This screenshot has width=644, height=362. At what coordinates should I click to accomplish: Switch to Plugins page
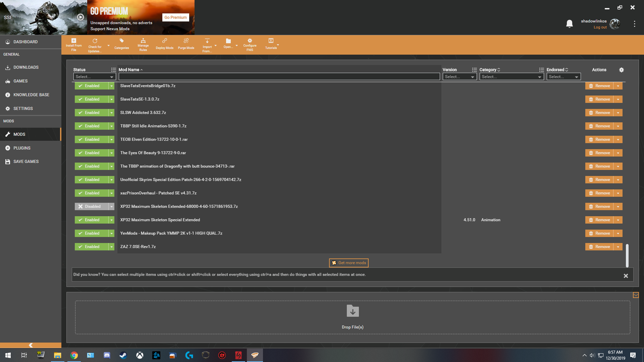[x=31, y=148]
